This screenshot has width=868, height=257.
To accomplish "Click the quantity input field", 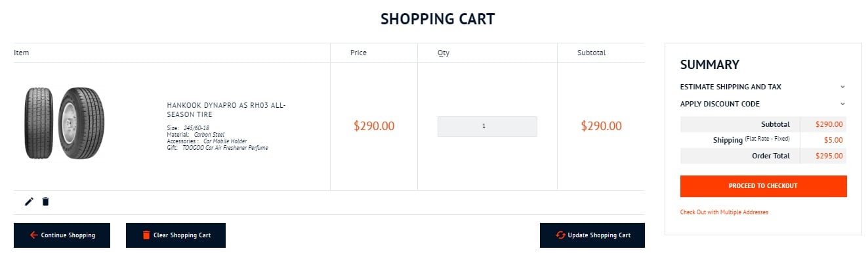I will 487,126.
